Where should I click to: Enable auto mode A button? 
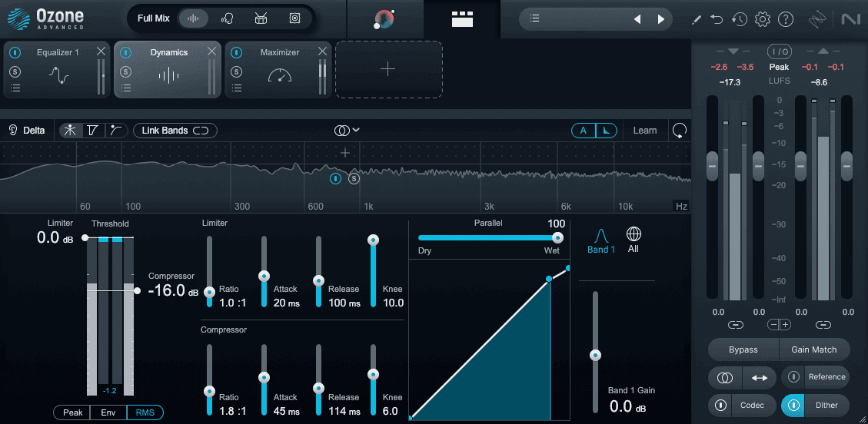(584, 131)
